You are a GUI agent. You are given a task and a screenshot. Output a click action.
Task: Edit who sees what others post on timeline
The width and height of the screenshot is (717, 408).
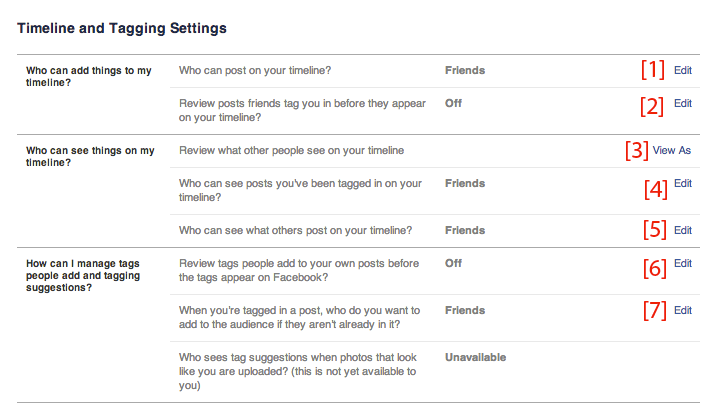point(683,231)
